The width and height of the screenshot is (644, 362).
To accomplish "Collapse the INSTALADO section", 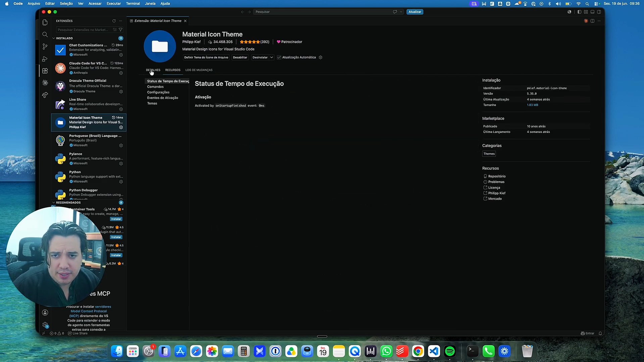I will [x=54, y=38].
